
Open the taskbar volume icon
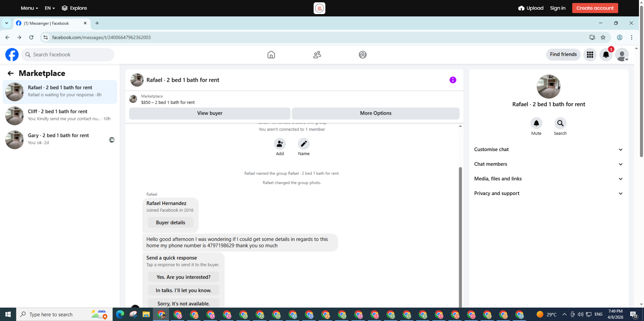(580, 314)
